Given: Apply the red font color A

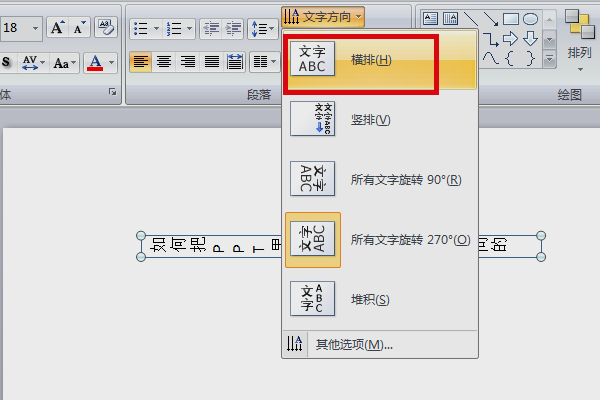Looking at the screenshot, I should 95,62.
